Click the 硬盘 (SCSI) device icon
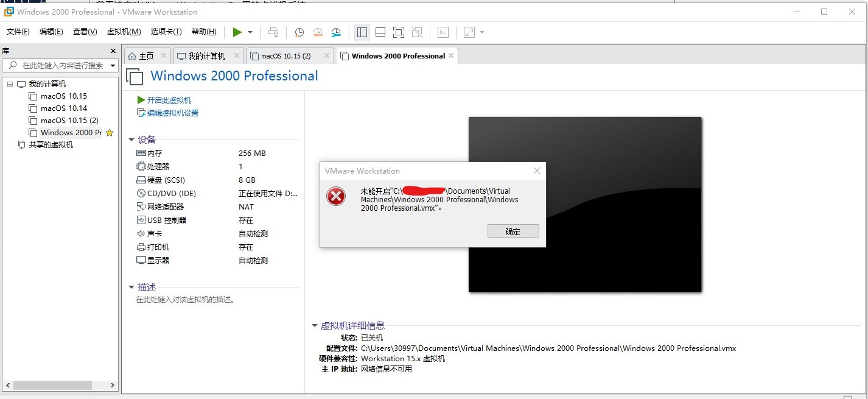This screenshot has height=399, width=868. point(141,180)
